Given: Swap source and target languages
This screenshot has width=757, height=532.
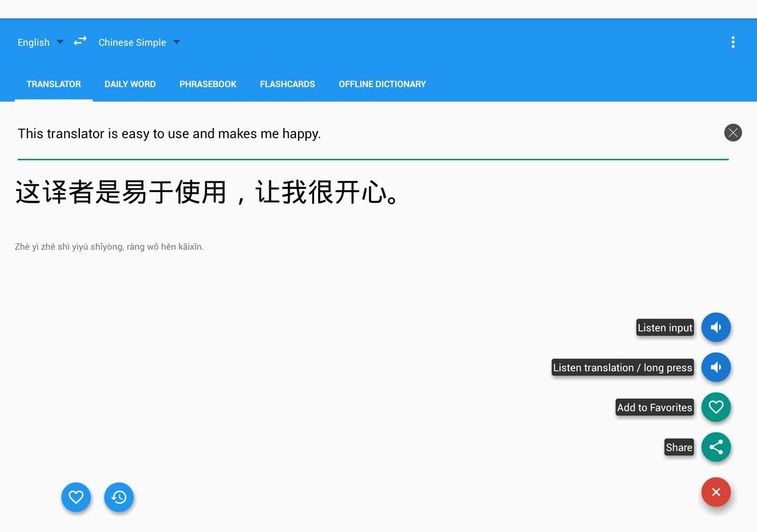Looking at the screenshot, I should click(x=80, y=41).
